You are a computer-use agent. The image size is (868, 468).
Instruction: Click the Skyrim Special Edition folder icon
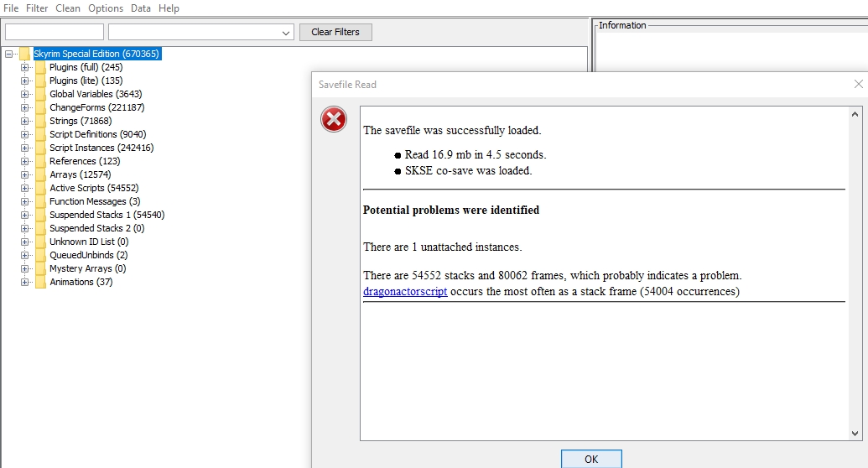pyautogui.click(x=24, y=54)
